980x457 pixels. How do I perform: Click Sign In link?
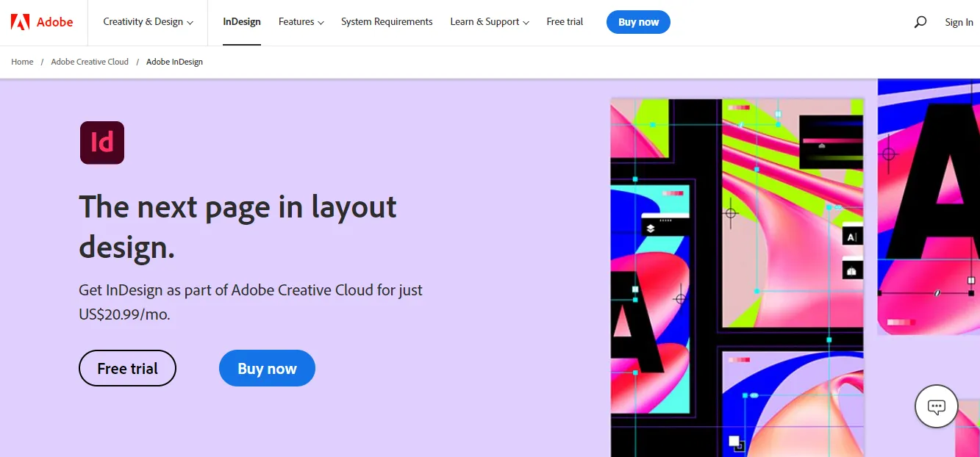(x=959, y=22)
